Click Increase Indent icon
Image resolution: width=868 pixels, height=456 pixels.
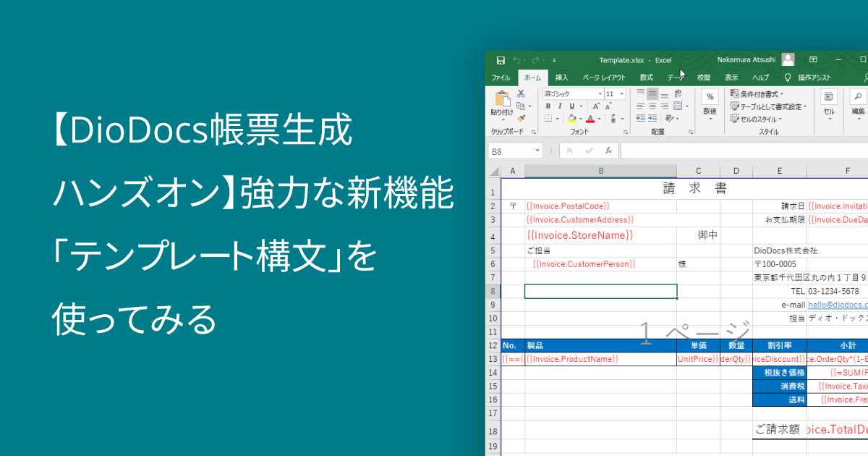tap(652, 118)
